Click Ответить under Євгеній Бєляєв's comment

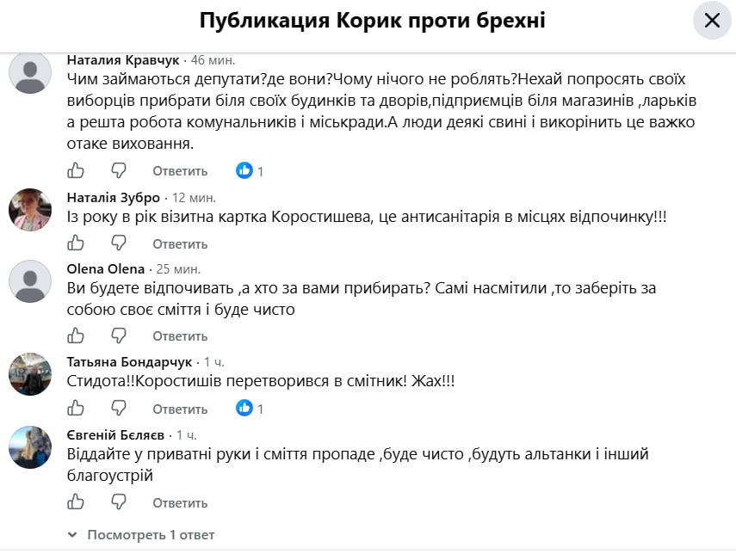180,502
